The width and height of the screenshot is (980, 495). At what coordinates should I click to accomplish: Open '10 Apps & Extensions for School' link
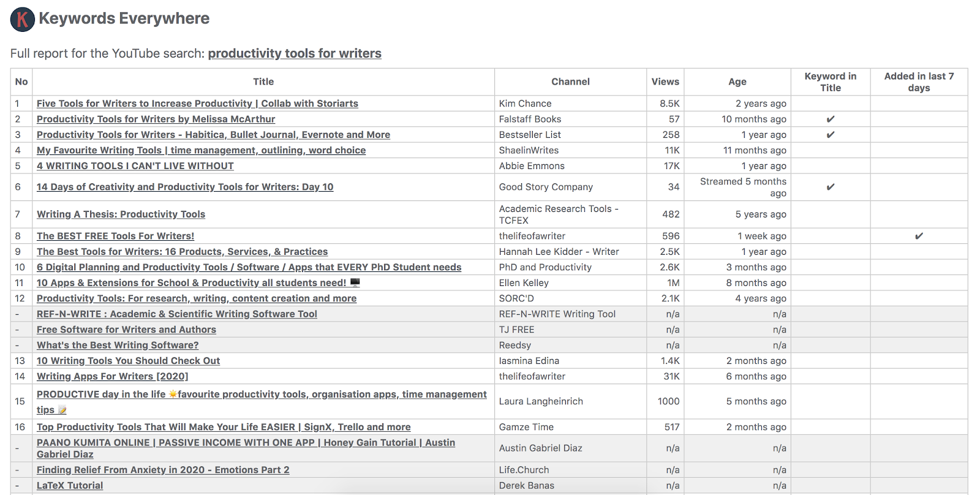coord(198,283)
